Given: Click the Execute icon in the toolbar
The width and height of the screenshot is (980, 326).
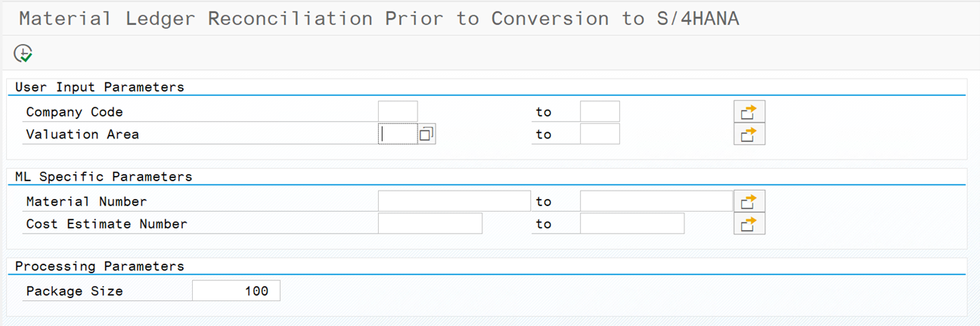Looking at the screenshot, I should pos(23,54).
